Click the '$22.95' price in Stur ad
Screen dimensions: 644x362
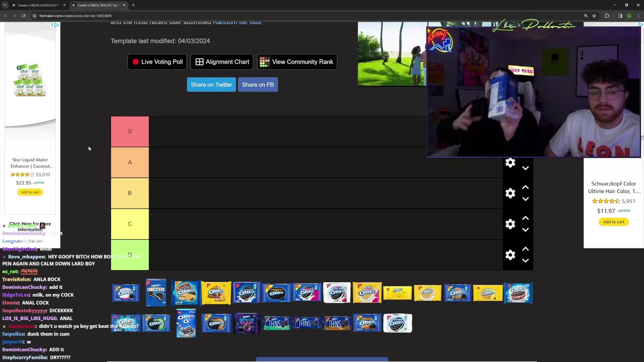pyautogui.click(x=23, y=183)
